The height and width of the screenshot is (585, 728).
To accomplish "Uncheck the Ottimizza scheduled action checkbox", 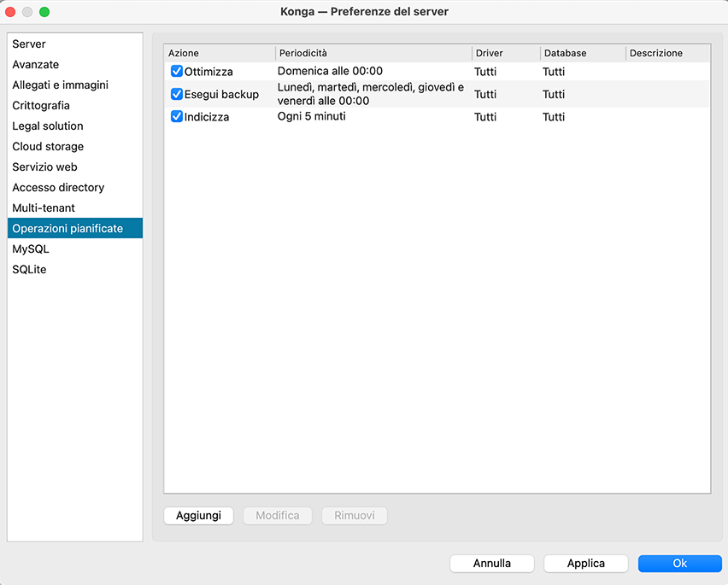I will 177,72.
